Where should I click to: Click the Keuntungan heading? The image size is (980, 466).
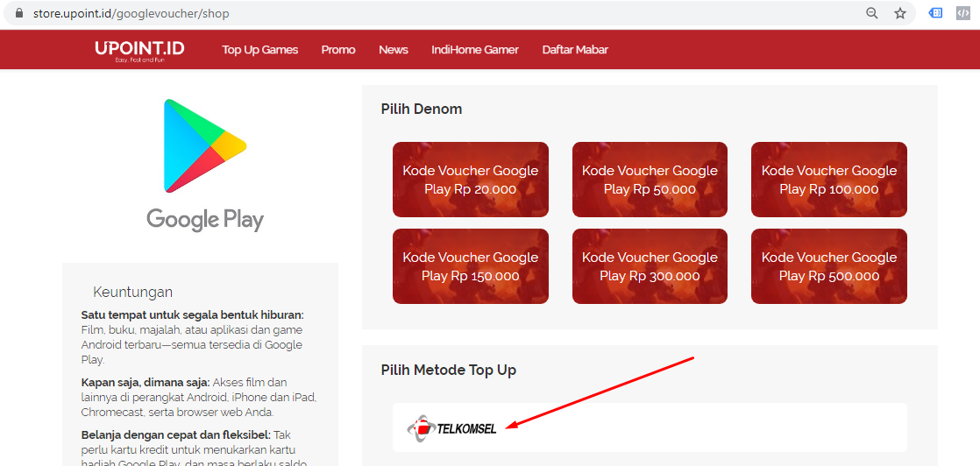(132, 293)
